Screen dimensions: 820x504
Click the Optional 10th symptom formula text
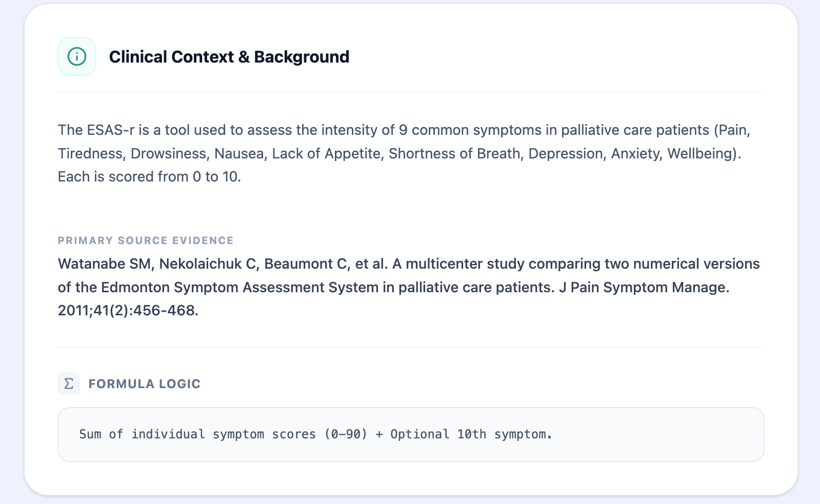pyautogui.click(x=471, y=434)
